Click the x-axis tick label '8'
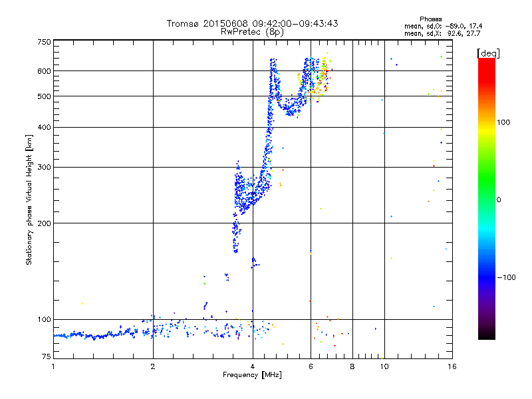This screenshot has width=532, height=399. [x=352, y=366]
